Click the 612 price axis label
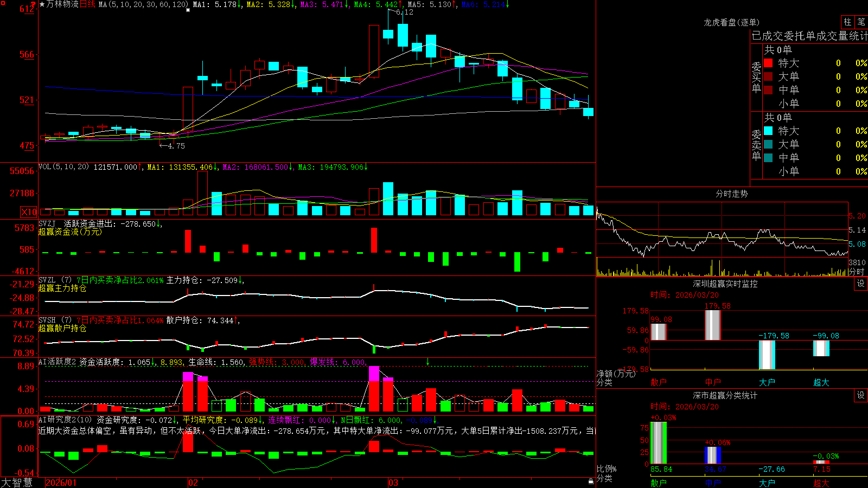The image size is (868, 488). [x=27, y=9]
